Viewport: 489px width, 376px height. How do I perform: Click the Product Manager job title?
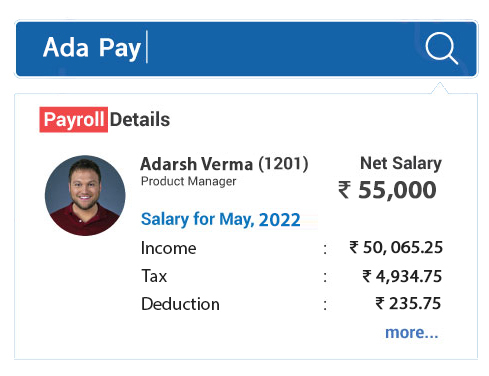[189, 181]
